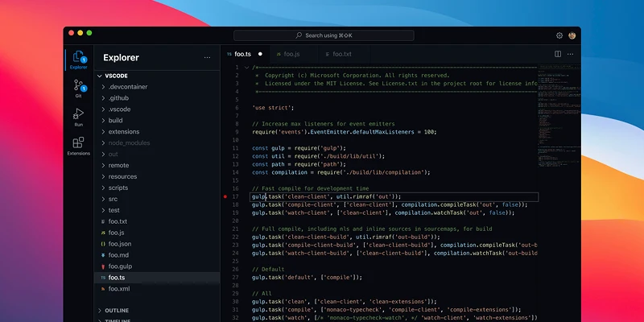Image resolution: width=644 pixels, height=322 pixels.
Task: Click the Search using command field
Action: pos(324,35)
